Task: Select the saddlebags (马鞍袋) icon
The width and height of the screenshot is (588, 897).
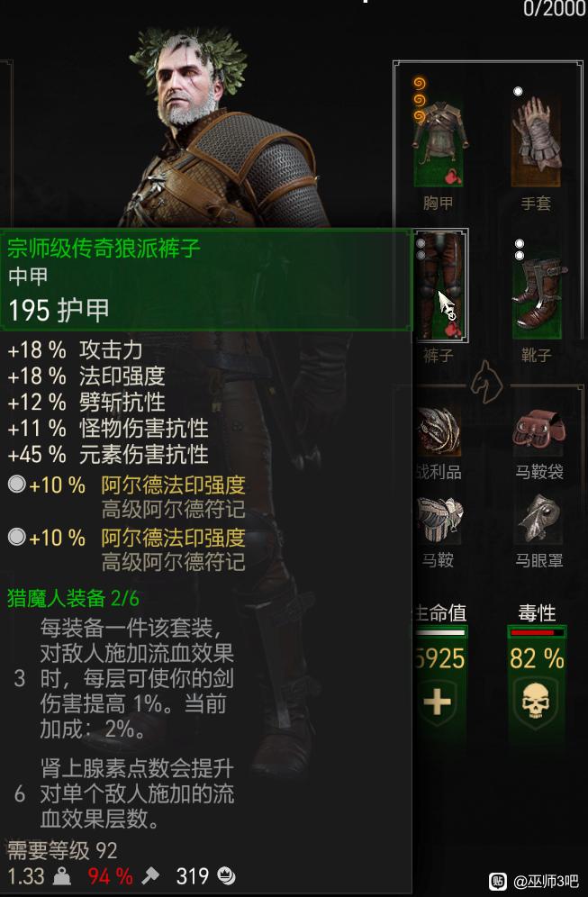Action: (539, 430)
